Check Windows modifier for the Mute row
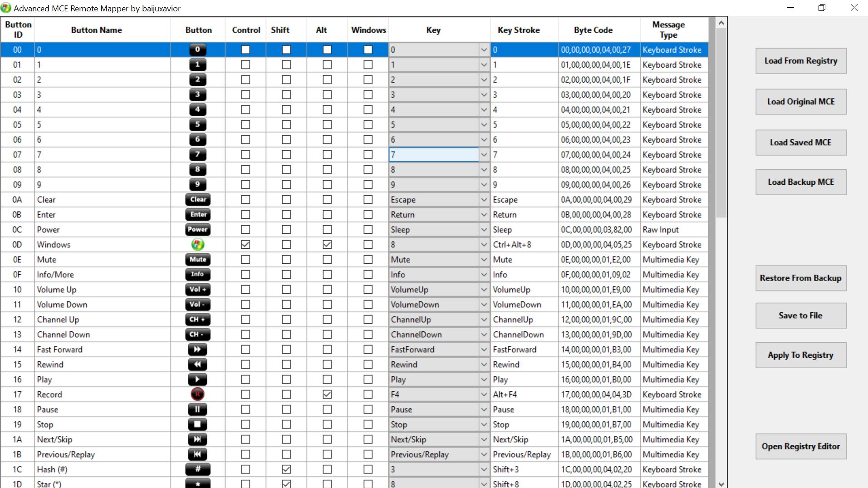This screenshot has width=868, height=488. [x=368, y=259]
